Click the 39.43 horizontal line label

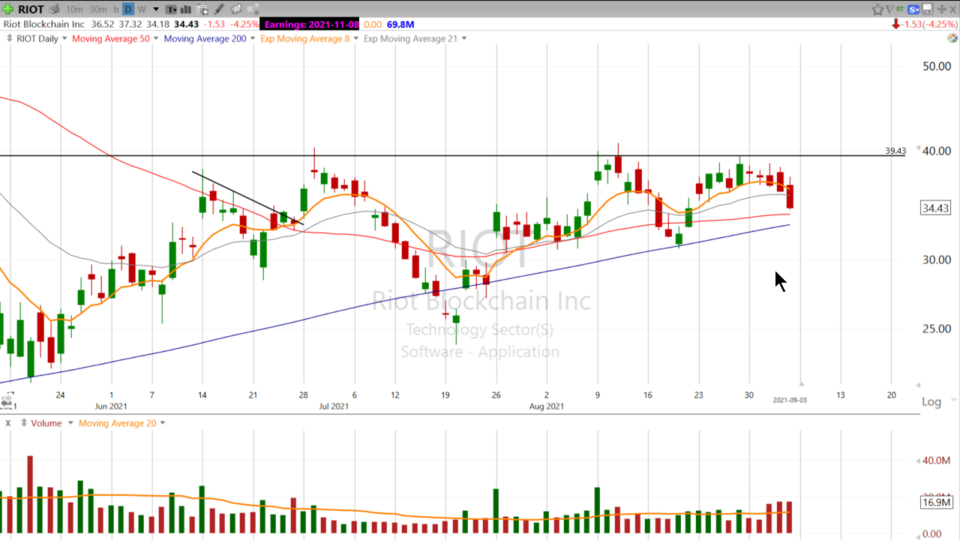pos(895,151)
